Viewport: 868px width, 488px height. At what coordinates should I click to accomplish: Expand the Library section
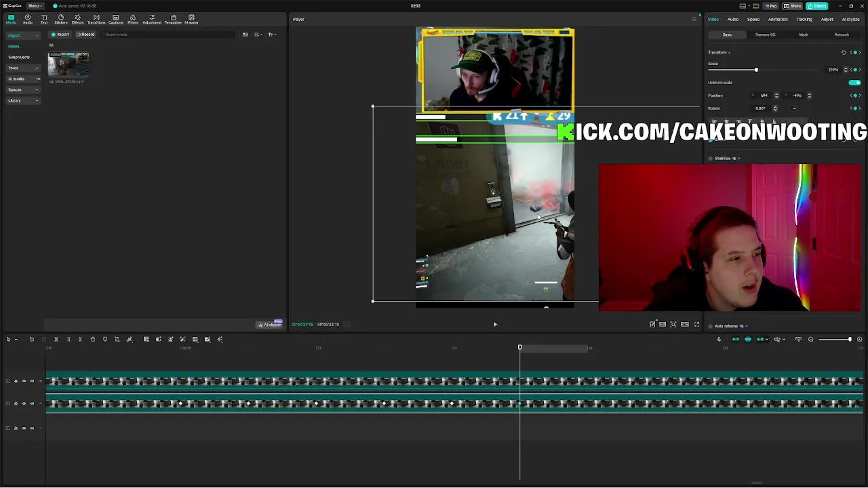coord(22,100)
